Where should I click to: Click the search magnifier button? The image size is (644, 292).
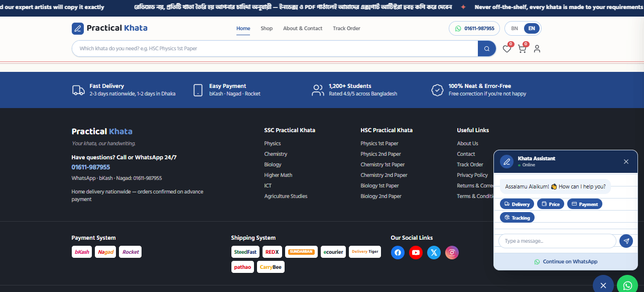click(486, 49)
